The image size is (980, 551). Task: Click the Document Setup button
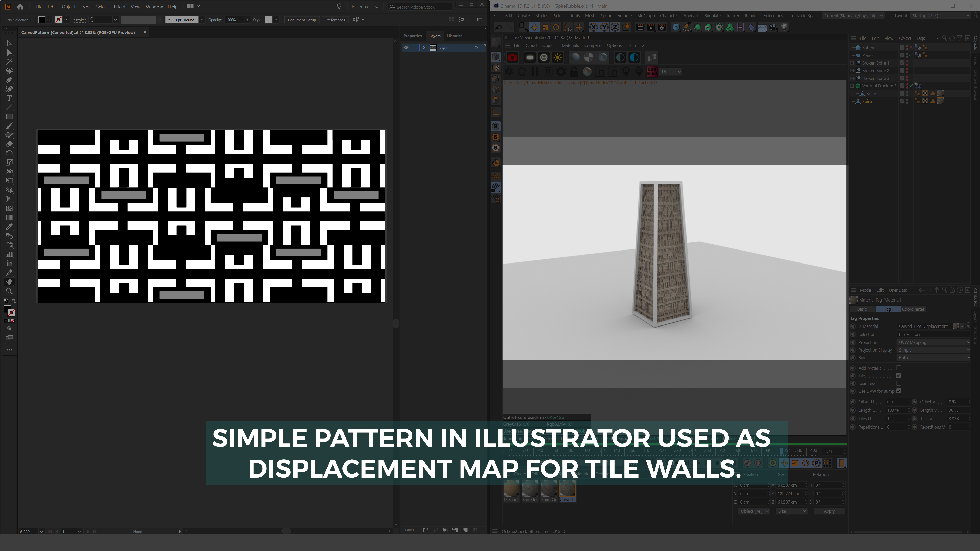point(302,20)
